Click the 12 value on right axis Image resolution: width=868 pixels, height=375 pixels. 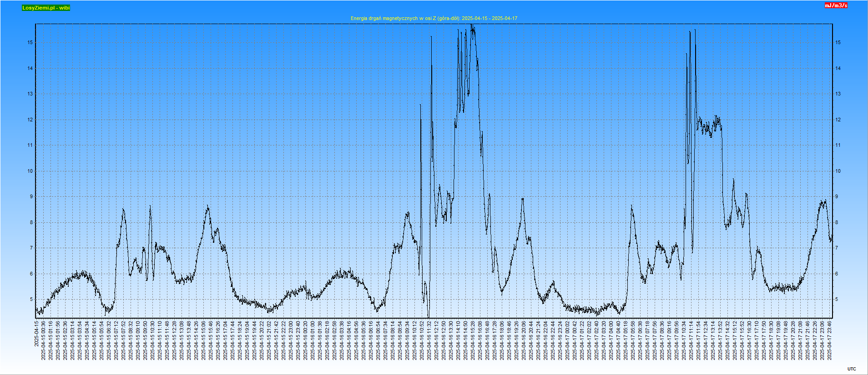click(x=838, y=120)
